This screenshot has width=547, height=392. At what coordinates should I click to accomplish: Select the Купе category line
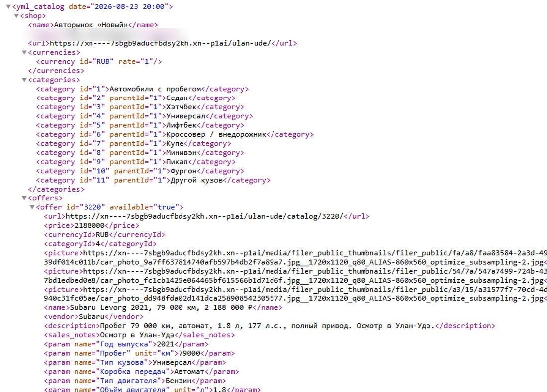click(134, 143)
